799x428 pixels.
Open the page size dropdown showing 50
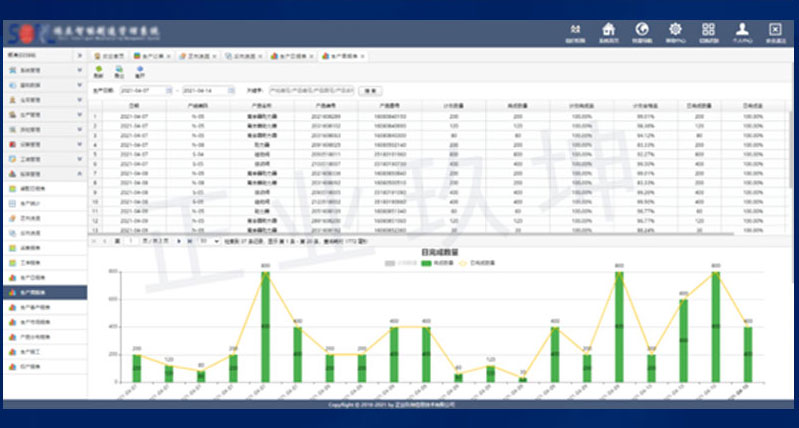pyautogui.click(x=209, y=241)
